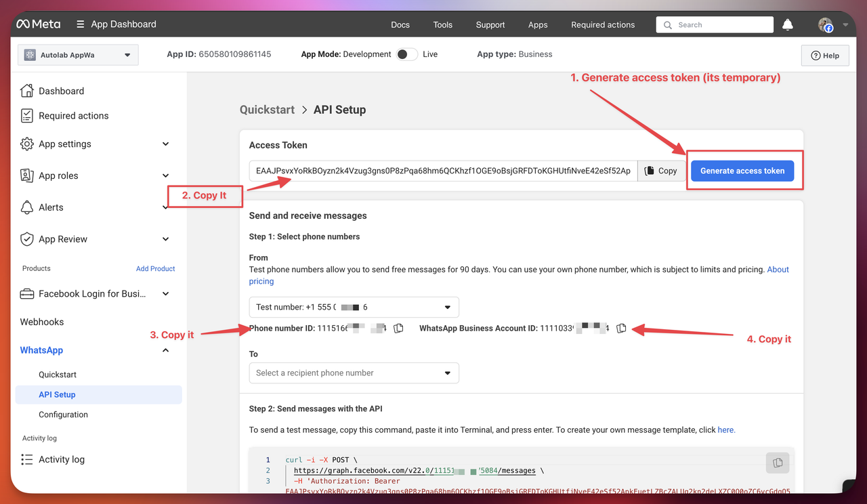Screen dimensions: 867x504
Task: Copy the WhatsApp Business Account ID
Action: 621,328
